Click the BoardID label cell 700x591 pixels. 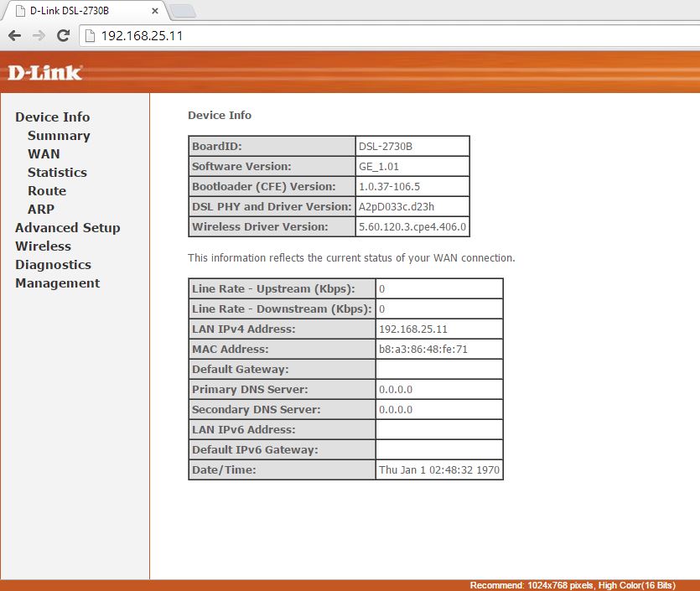[272, 146]
